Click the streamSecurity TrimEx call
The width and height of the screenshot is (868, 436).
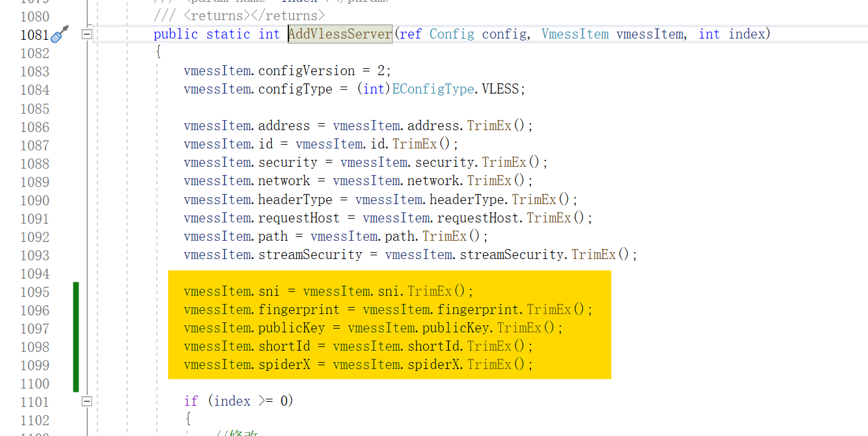(594, 255)
